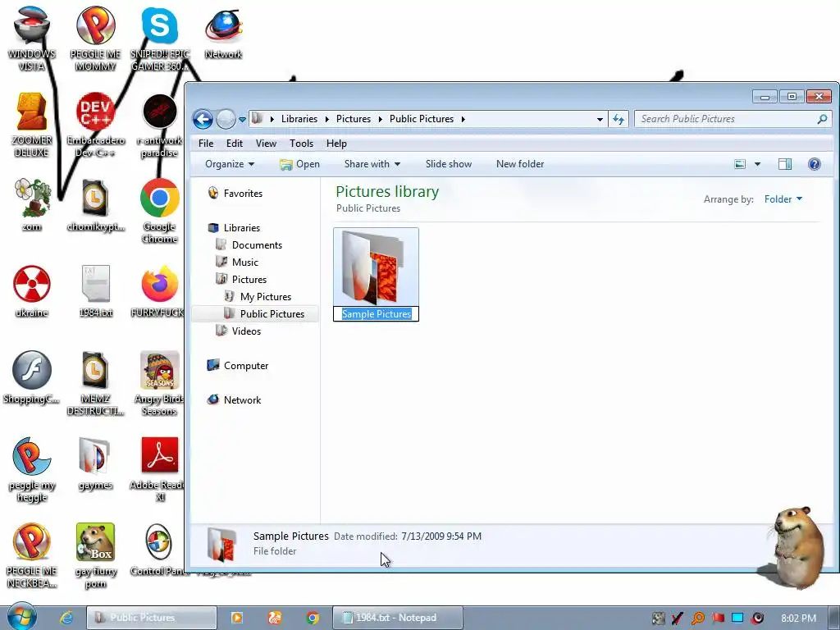Screen dimensions: 840x630
Task: Click Libraries in the address breadcrumb
Action: pyautogui.click(x=299, y=119)
